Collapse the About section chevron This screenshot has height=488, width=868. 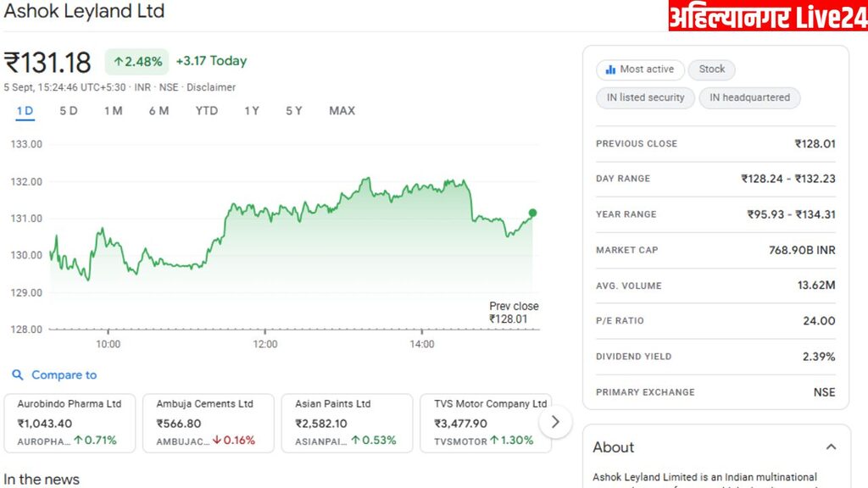(831, 447)
